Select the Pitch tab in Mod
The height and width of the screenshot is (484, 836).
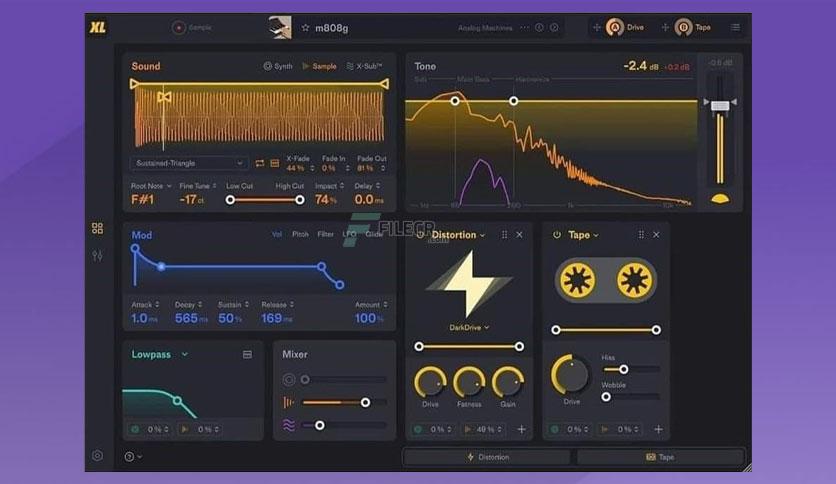pyautogui.click(x=300, y=234)
